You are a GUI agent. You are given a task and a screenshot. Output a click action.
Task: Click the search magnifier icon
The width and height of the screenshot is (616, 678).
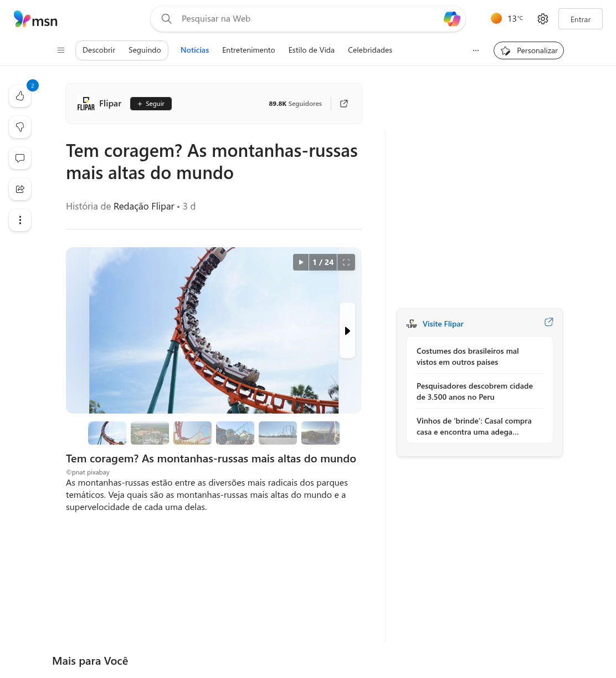(166, 19)
